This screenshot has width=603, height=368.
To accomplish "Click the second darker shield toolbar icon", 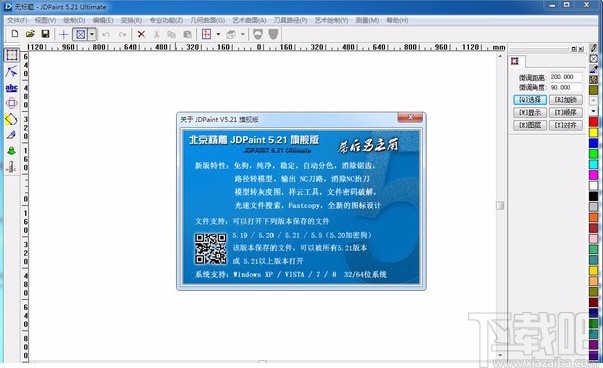I will click(273, 34).
